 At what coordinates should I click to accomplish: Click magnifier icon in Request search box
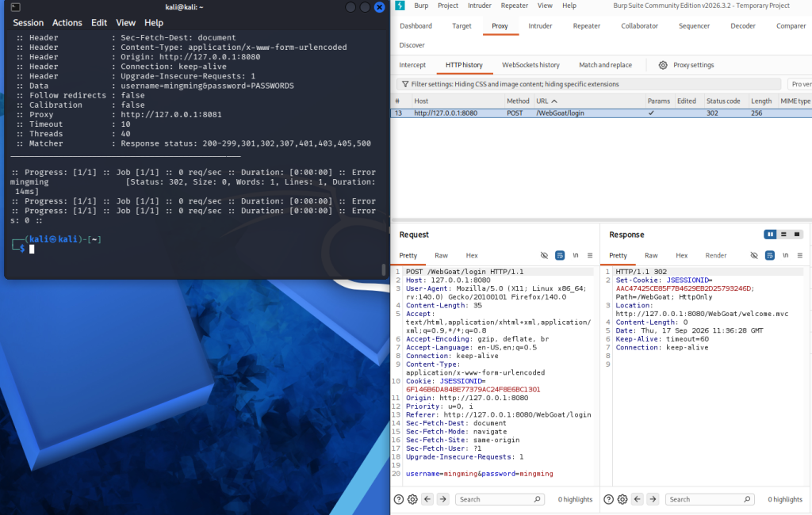tap(537, 499)
